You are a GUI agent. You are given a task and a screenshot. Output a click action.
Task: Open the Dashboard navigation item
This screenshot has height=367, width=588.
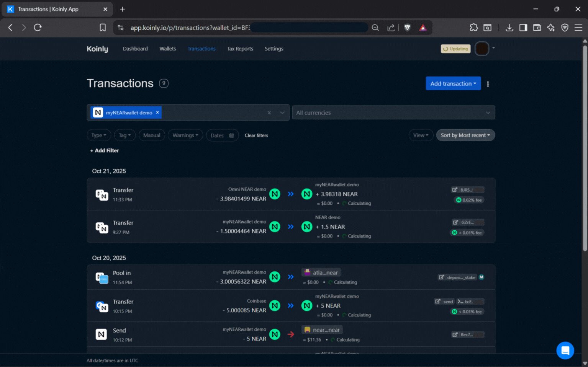point(135,49)
